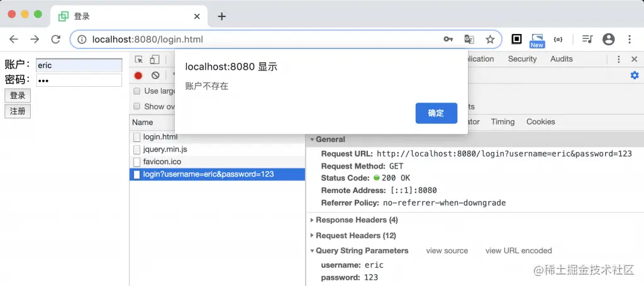Screen dimensions: 644x286
Task: Click no-referrer-when-downgrade policy value
Action: [x=444, y=202]
